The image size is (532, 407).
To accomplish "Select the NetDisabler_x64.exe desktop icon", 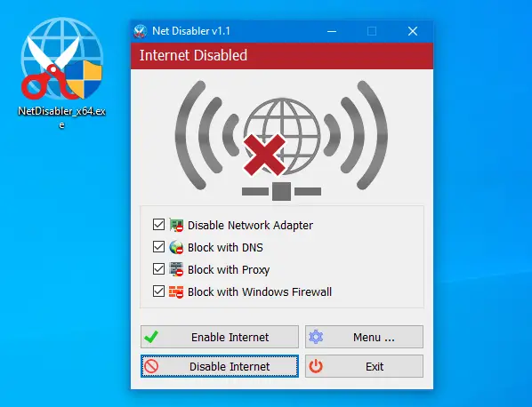I will click(x=61, y=73).
